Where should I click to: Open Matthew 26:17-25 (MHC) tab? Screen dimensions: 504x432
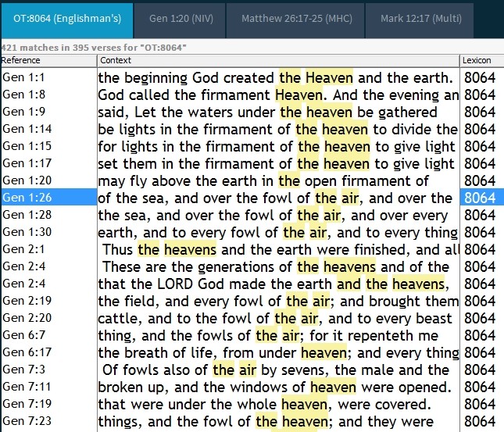[297, 19]
